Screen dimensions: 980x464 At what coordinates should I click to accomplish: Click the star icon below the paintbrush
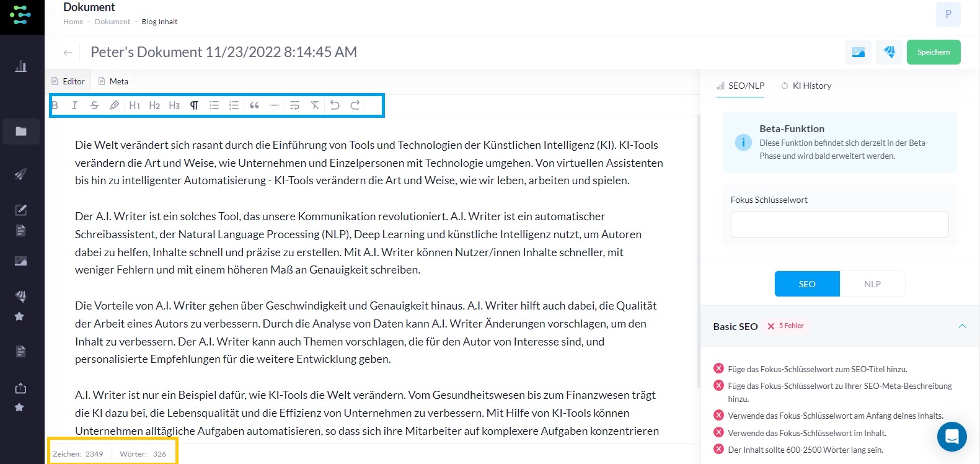(19, 316)
